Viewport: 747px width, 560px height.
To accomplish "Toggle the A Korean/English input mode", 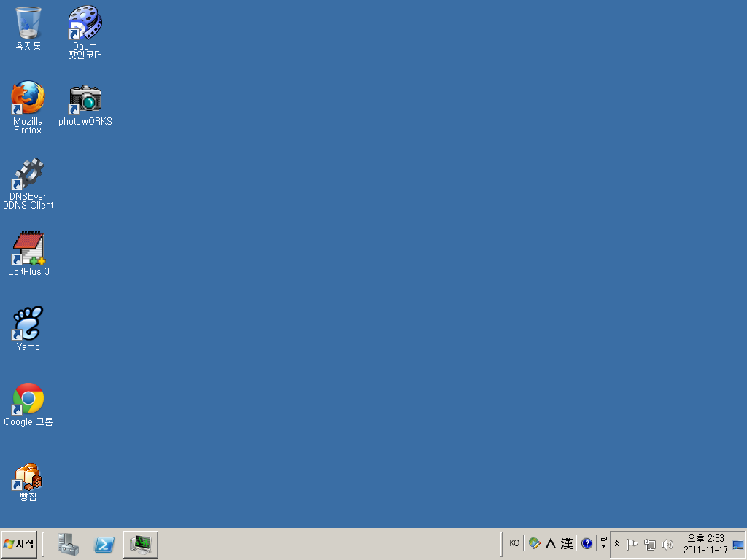I will [x=551, y=543].
